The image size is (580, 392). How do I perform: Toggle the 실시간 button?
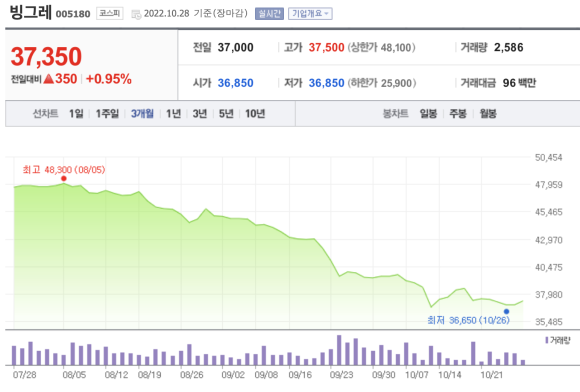(269, 14)
